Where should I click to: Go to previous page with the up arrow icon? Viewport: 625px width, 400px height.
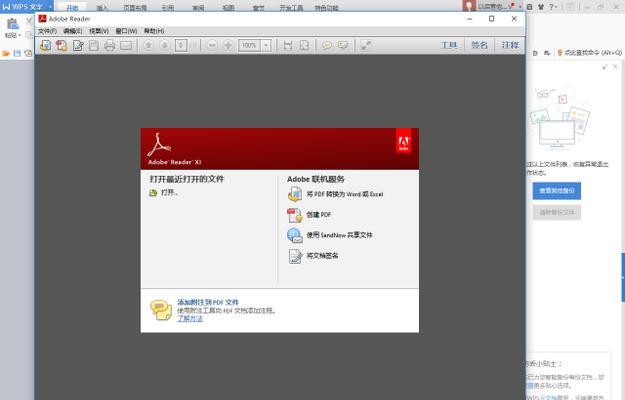(148, 45)
